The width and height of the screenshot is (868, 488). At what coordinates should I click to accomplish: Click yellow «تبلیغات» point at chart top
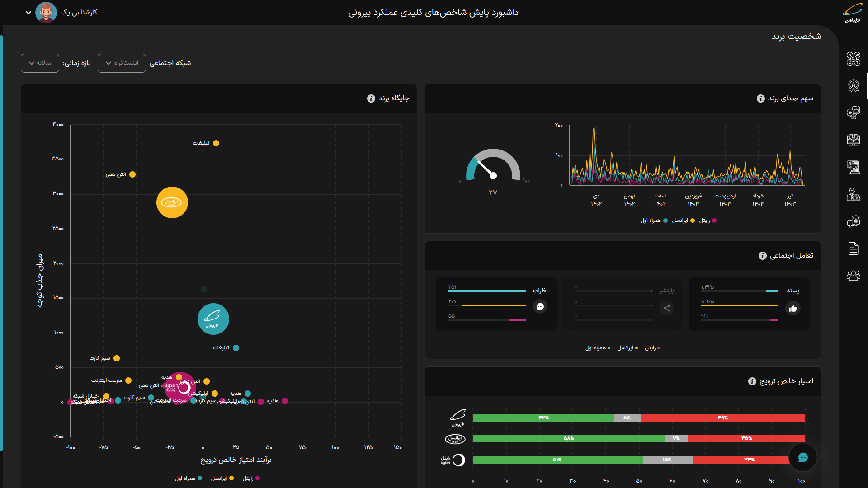point(216,143)
